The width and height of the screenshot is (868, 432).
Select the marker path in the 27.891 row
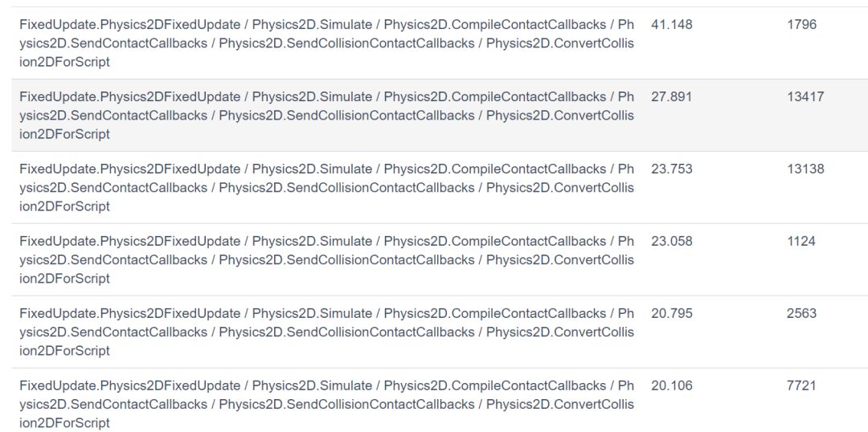pos(326,115)
